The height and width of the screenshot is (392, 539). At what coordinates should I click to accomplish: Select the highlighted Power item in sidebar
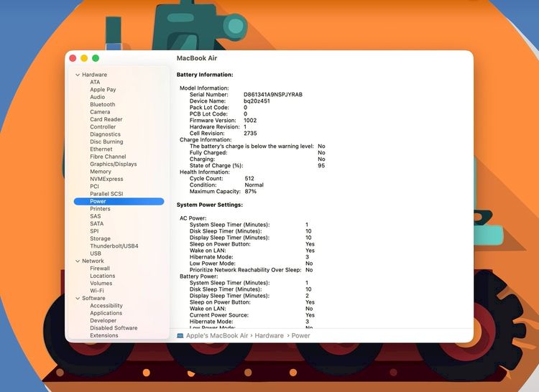click(98, 202)
